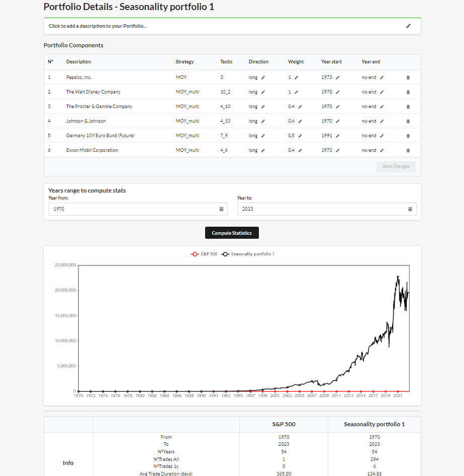
Task: Toggle Seasonality portfolio 1 series in legend
Action: (248, 254)
